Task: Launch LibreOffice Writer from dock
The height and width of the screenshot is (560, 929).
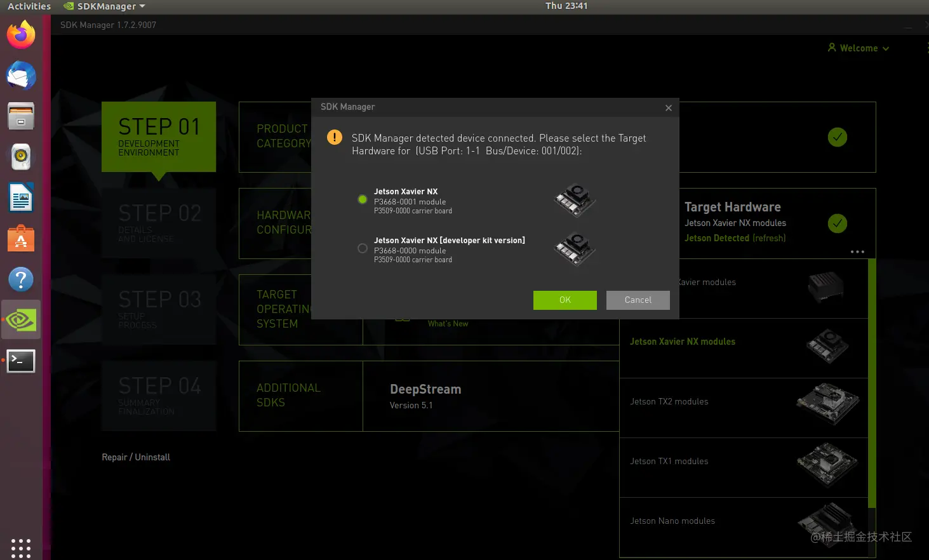Action: (x=21, y=197)
